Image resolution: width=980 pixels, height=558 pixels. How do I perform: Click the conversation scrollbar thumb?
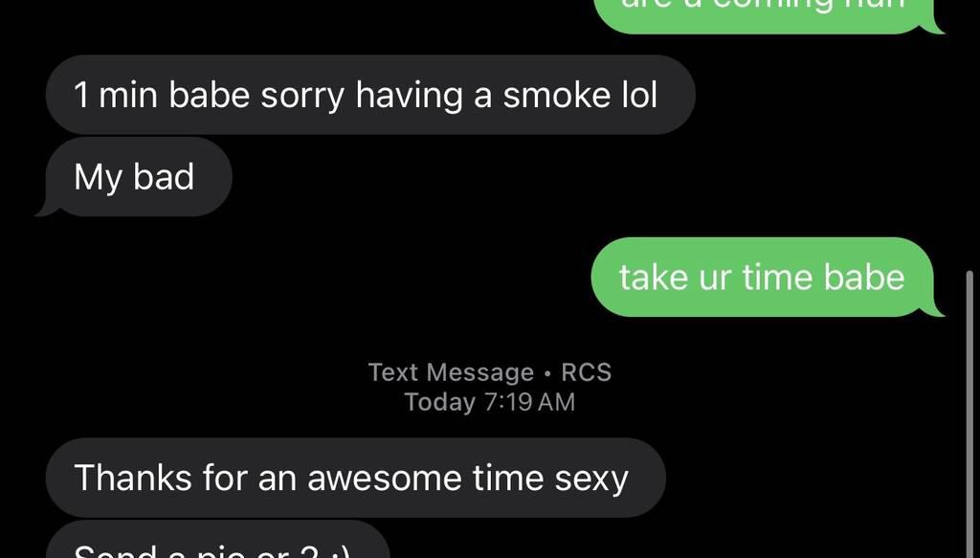pyautogui.click(x=969, y=413)
